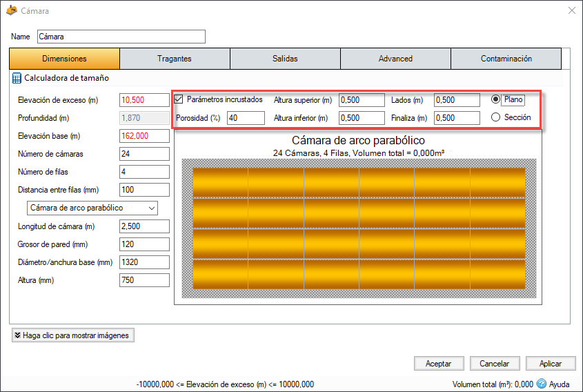
Task: Click the Grosor de pared field
Action: pyautogui.click(x=144, y=244)
